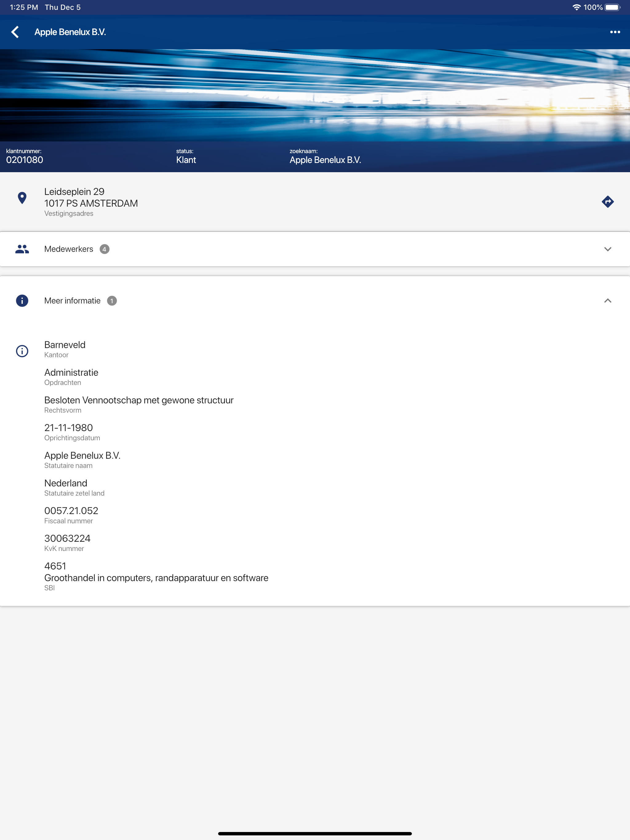Tap 1017 PS AMSTERDAM postal line

(91, 203)
